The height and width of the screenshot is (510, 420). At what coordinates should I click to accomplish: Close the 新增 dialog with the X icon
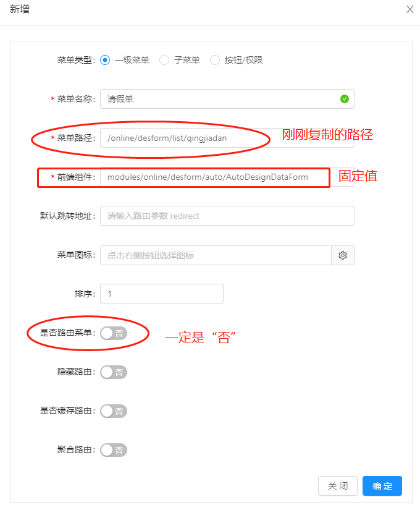click(x=410, y=9)
